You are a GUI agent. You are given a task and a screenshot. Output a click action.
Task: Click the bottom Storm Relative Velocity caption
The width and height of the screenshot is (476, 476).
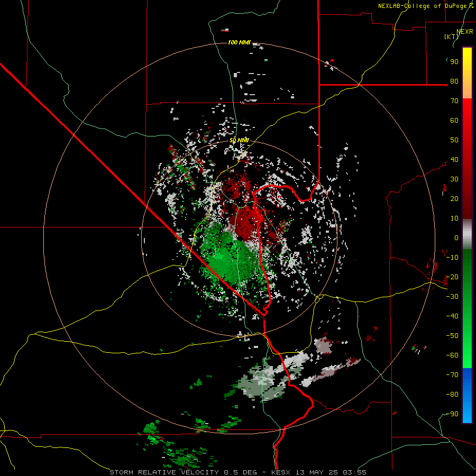tap(238, 472)
